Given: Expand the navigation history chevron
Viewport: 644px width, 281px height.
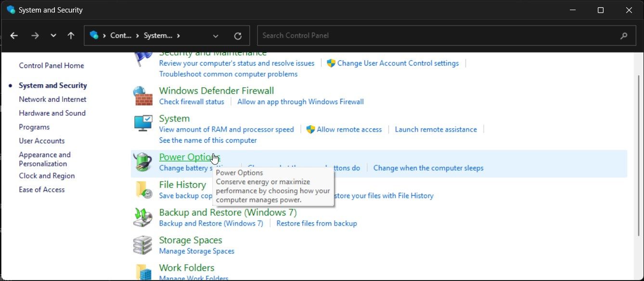Looking at the screenshot, I should point(53,35).
